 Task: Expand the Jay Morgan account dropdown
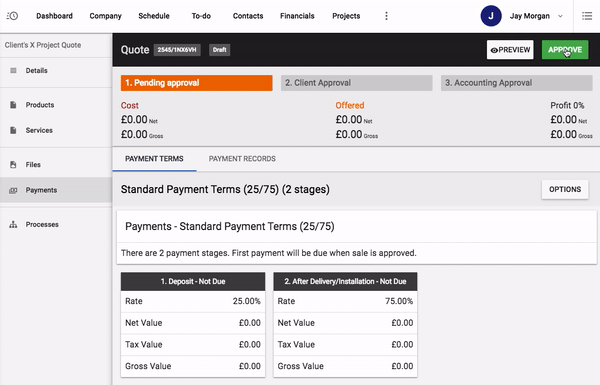560,16
